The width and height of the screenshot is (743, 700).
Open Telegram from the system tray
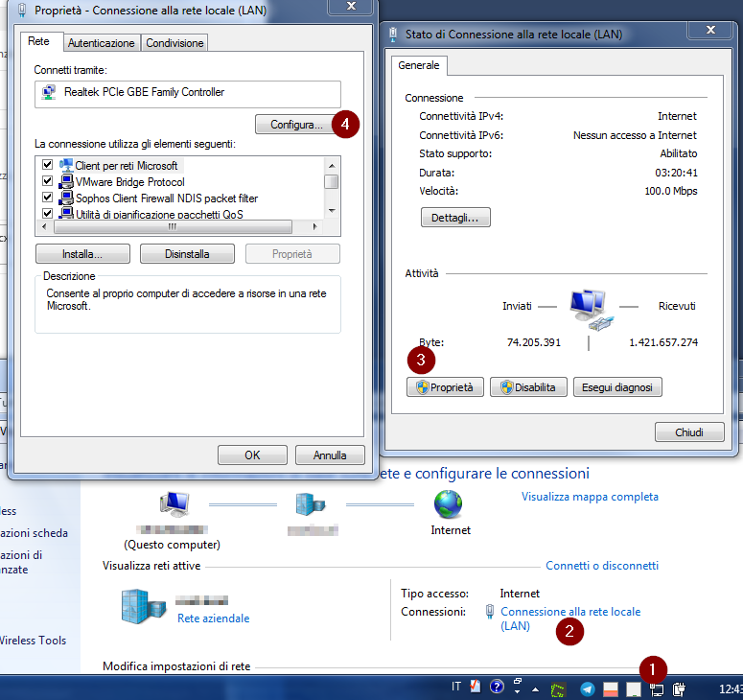(588, 688)
